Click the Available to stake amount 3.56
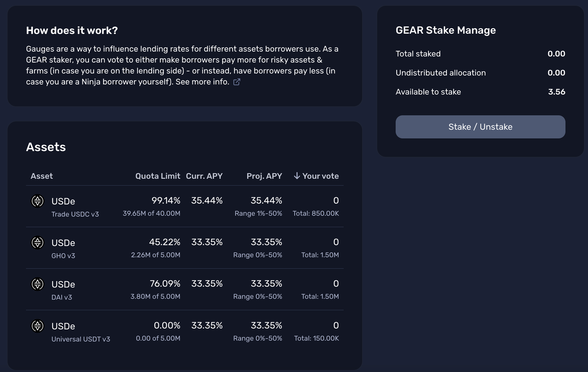Image resolution: width=588 pixels, height=372 pixels. coord(557,92)
